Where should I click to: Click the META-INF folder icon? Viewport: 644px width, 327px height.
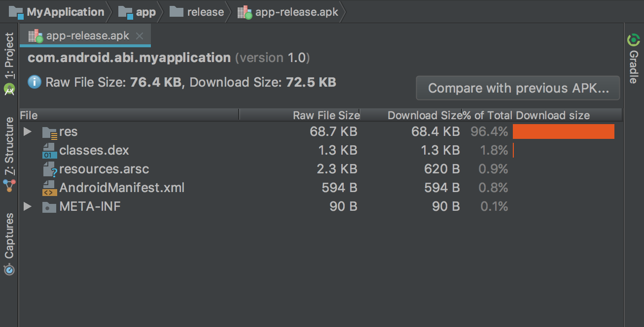pyautogui.click(x=49, y=207)
